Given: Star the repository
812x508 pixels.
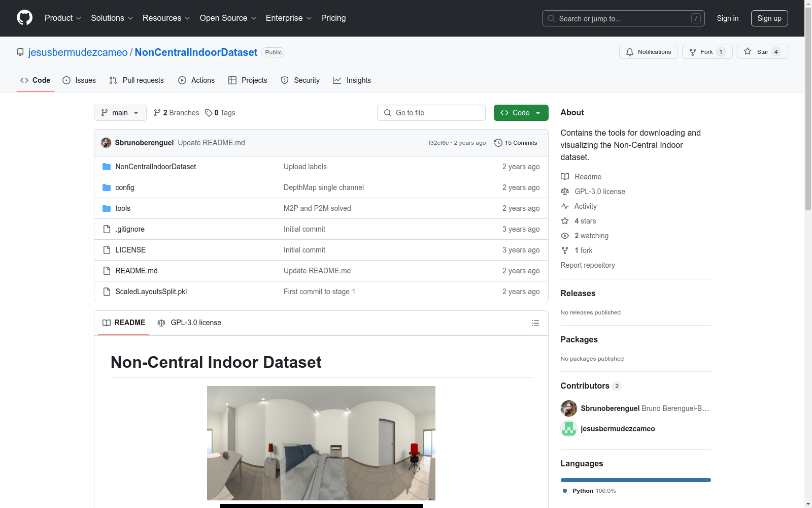Looking at the screenshot, I should (762, 52).
